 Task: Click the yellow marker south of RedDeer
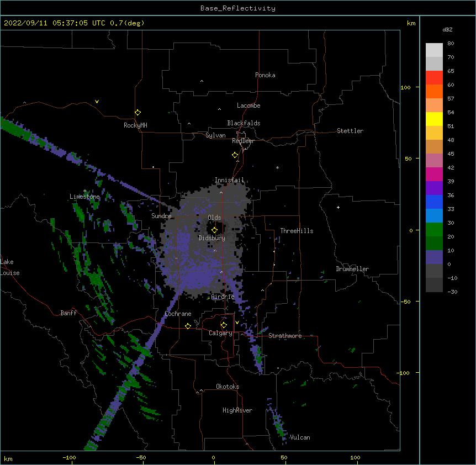pos(235,155)
